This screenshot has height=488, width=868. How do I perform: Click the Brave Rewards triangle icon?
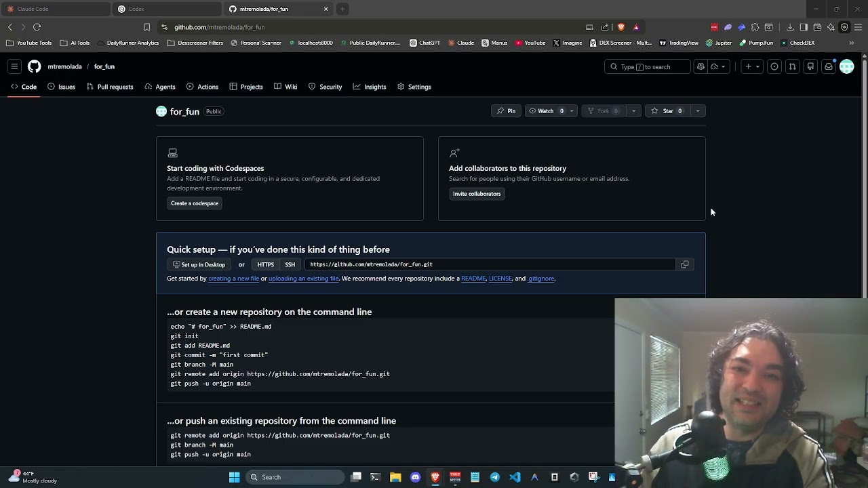pos(636,27)
